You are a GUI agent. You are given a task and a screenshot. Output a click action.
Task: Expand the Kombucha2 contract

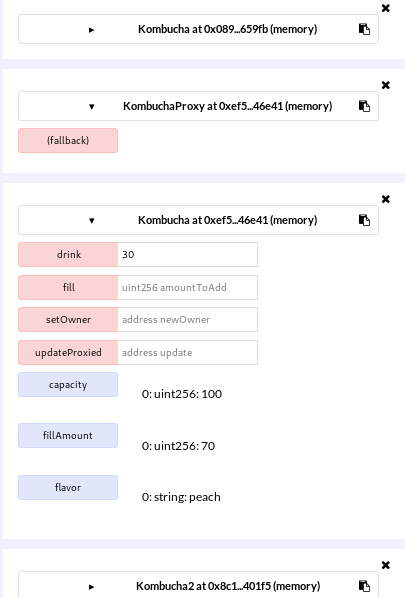pos(91,587)
